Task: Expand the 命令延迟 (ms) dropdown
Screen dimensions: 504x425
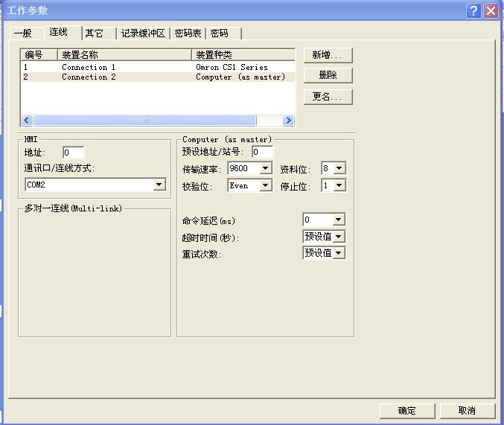Action: [339, 220]
